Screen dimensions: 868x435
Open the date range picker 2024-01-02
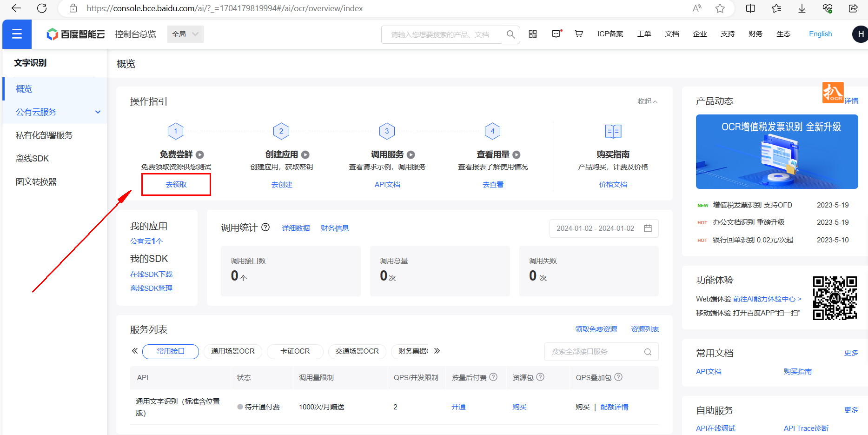pos(604,228)
